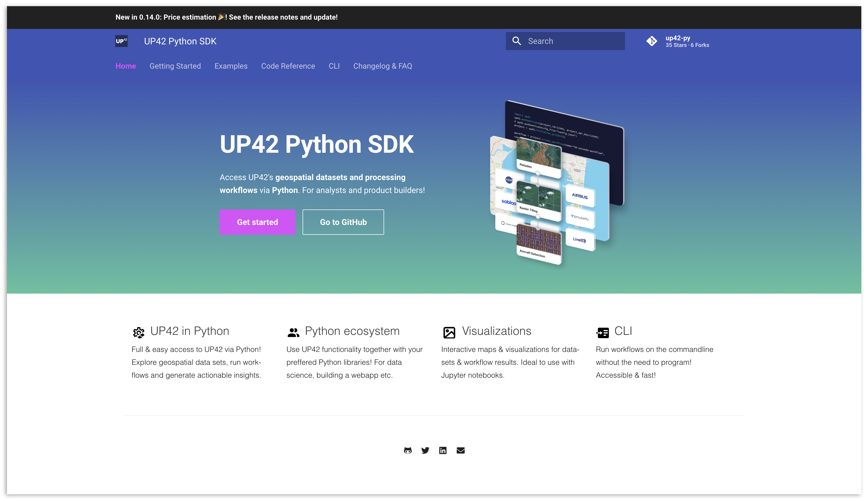The image size is (868, 501).
Task: Click the email envelope footer icon
Action: (461, 450)
